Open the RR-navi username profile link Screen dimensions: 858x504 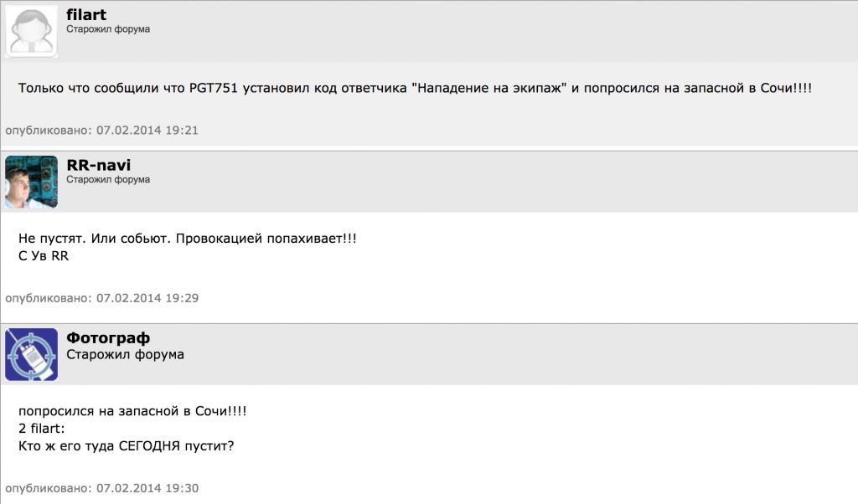pyautogui.click(x=99, y=165)
